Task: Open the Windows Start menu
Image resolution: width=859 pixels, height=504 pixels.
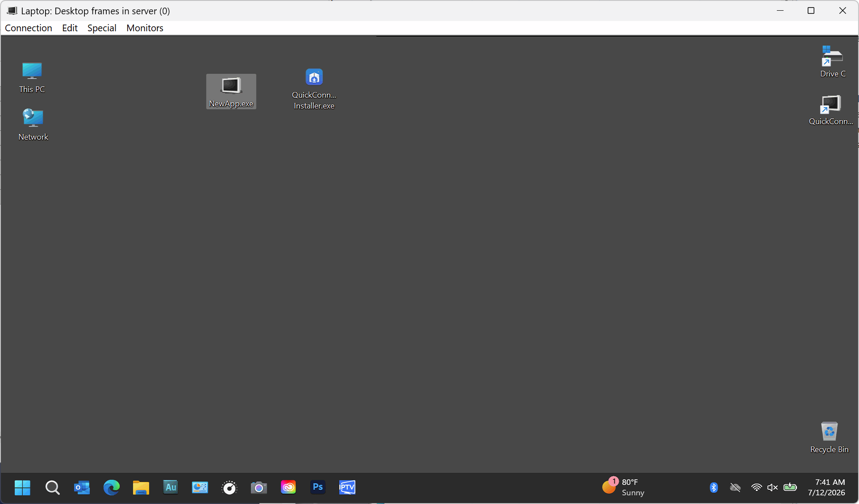Action: (22, 487)
